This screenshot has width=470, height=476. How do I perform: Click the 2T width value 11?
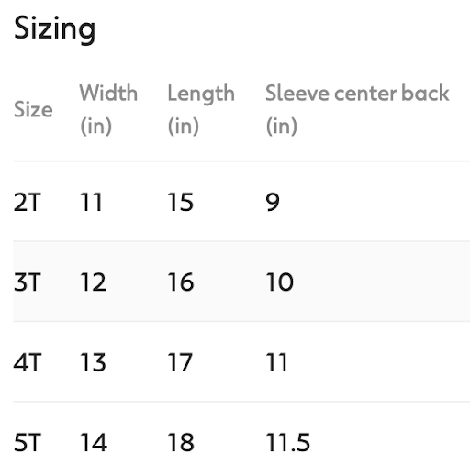pyautogui.click(x=91, y=202)
